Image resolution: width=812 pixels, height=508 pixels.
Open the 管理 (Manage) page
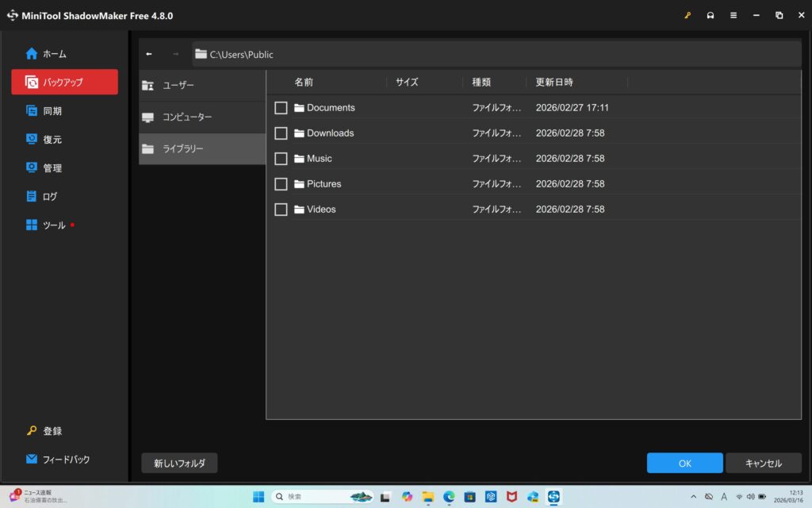[52, 168]
